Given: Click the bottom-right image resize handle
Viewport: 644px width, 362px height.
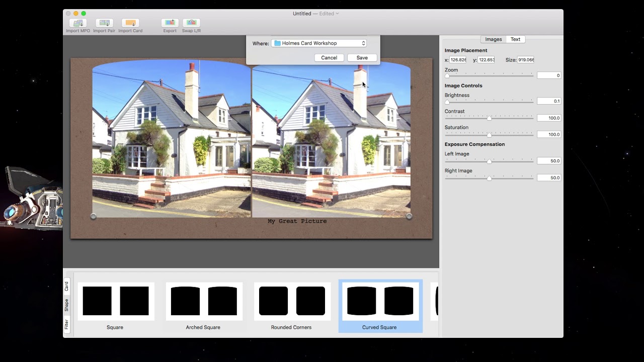Looking at the screenshot, I should tap(409, 216).
